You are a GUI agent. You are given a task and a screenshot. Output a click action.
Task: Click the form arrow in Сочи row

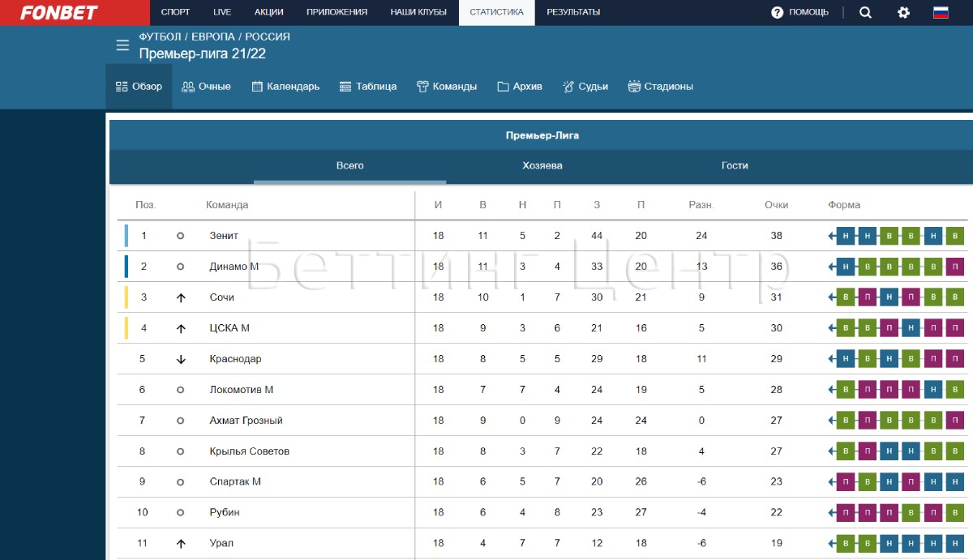pos(832,297)
